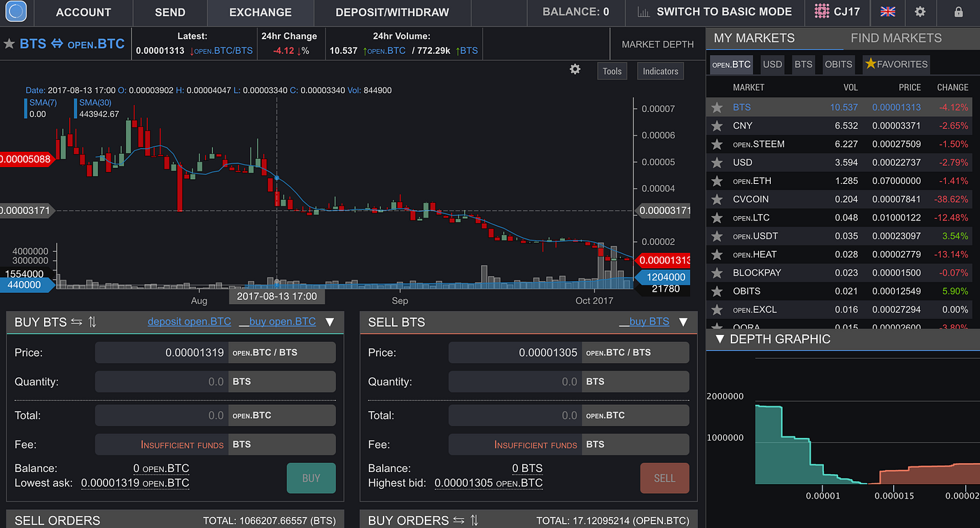
Task: Click the BitShares logo icon
Action: [15, 12]
